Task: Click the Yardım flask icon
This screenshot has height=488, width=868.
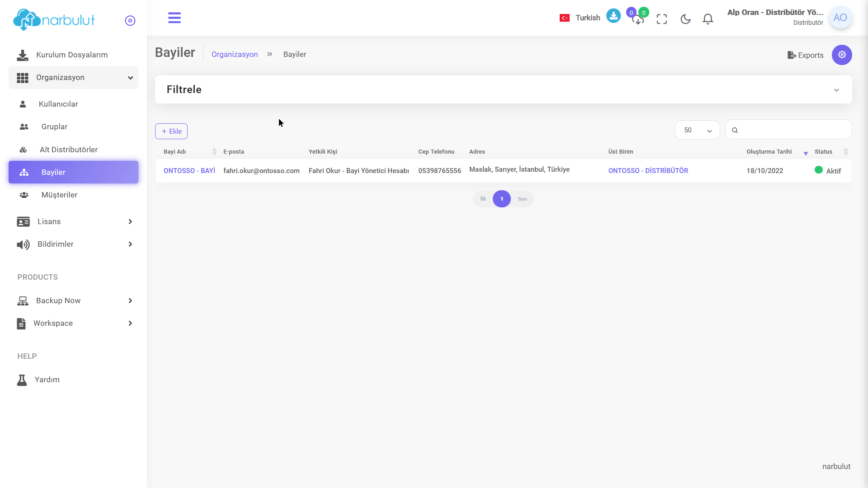Action: pyautogui.click(x=22, y=380)
